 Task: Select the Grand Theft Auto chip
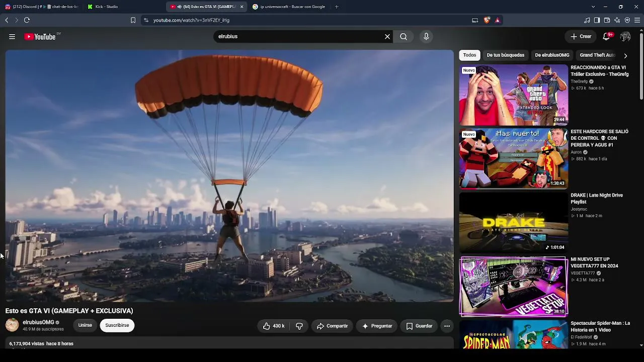pos(598,55)
